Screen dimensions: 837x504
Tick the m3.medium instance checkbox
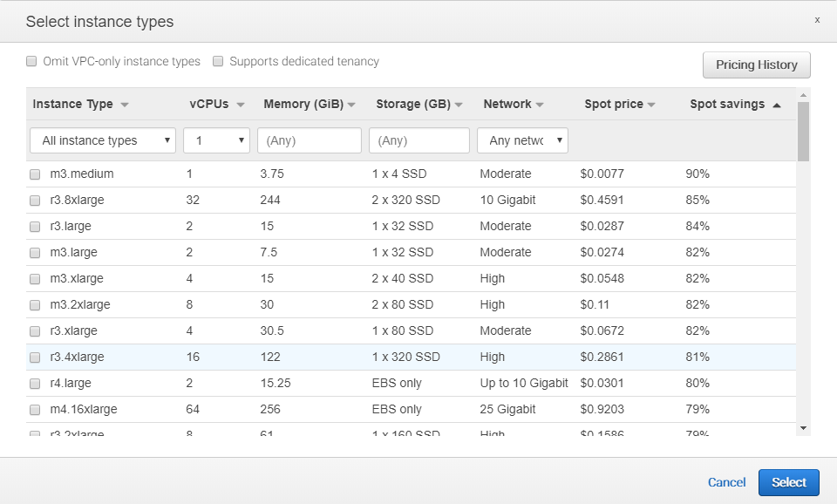[x=35, y=174]
